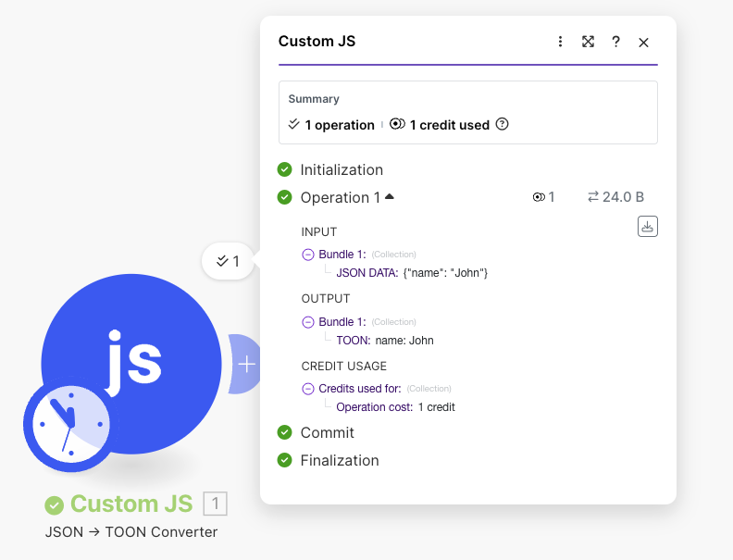Click the OUTPUT section heading
The image size is (733, 560).
pyautogui.click(x=326, y=299)
